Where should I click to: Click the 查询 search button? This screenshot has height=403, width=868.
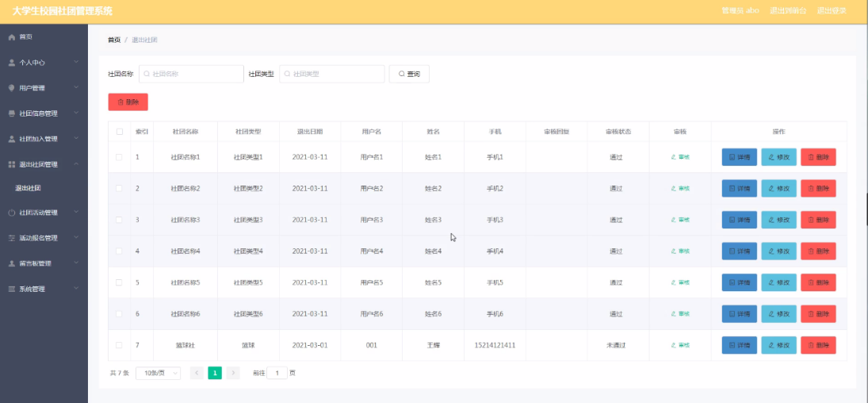(409, 74)
